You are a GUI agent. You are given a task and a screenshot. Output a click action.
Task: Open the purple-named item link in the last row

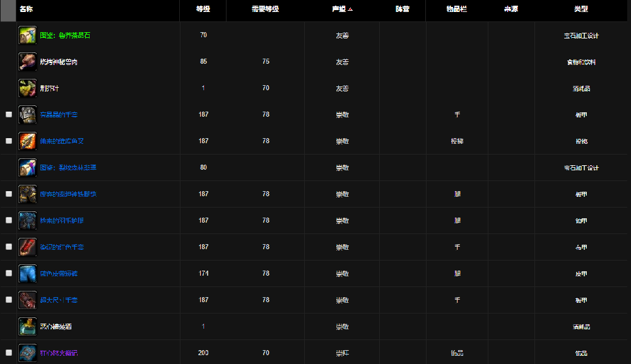click(x=59, y=353)
